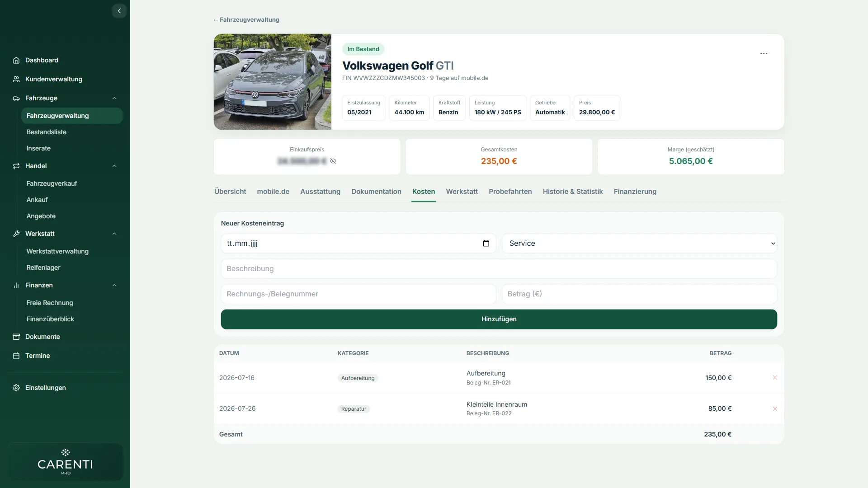Switch to the Probefahrten tab
Screen dimensions: 868x488
(x=510, y=192)
